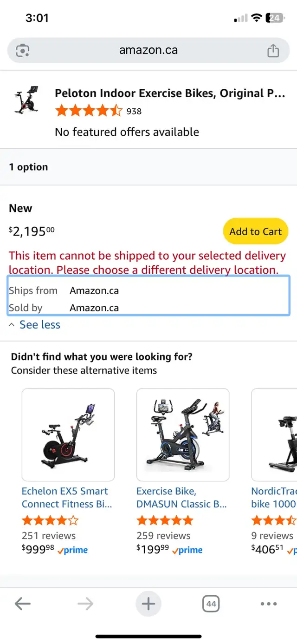Navigate back using the back arrow

[22, 603]
